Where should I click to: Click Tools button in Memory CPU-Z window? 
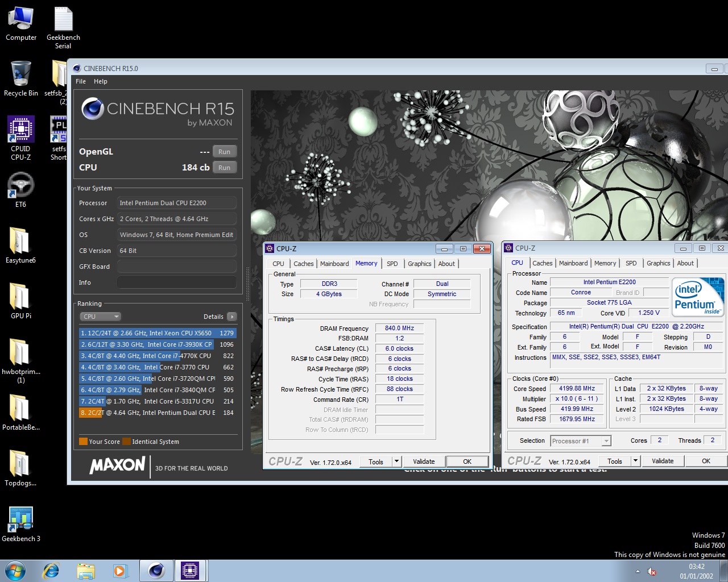(x=376, y=462)
